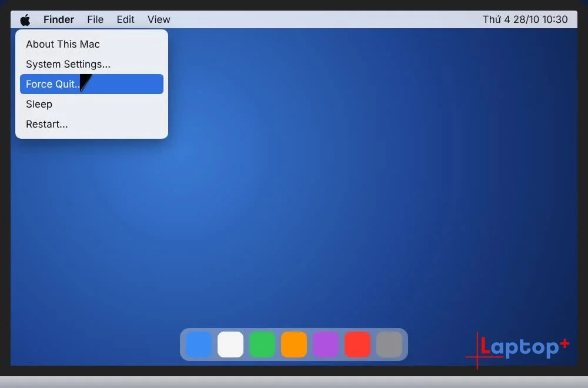Open the Finder menu
The image size is (588, 388).
click(x=58, y=19)
